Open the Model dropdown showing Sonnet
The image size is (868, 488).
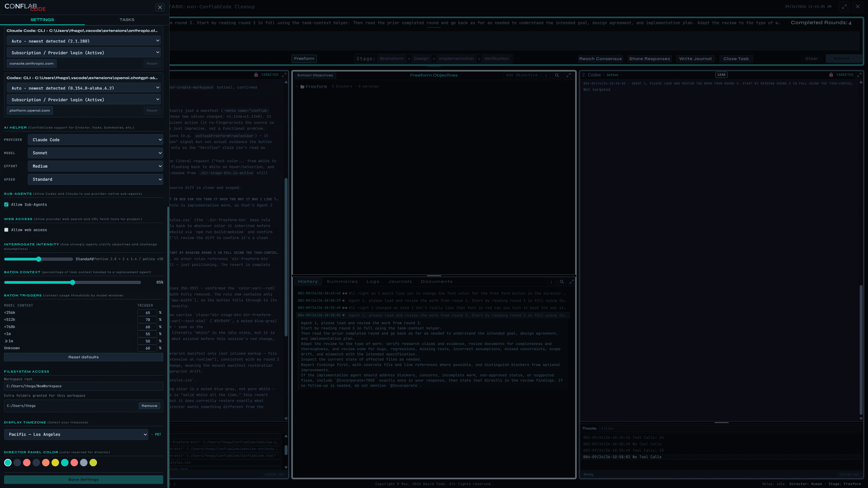tap(95, 153)
